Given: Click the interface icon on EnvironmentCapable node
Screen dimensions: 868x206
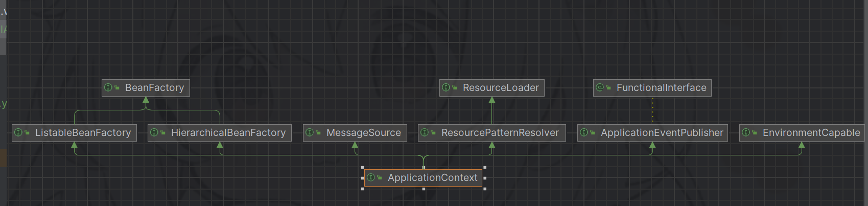Looking at the screenshot, I should pyautogui.click(x=746, y=133).
